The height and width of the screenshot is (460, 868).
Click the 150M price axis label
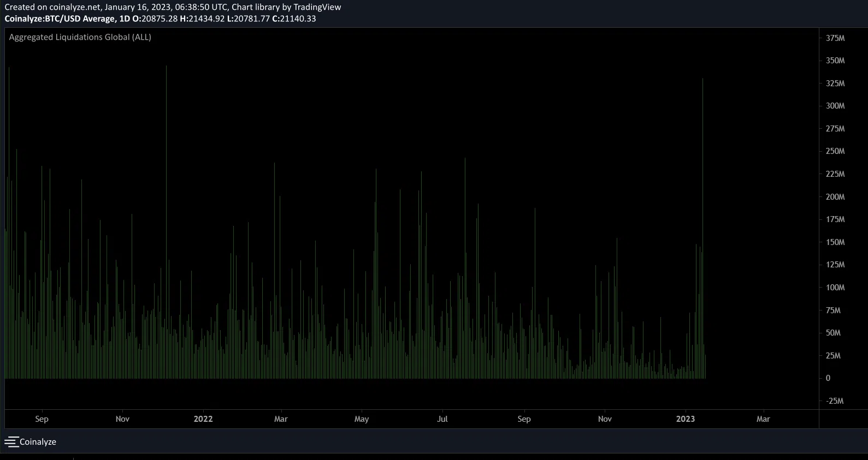coord(835,242)
